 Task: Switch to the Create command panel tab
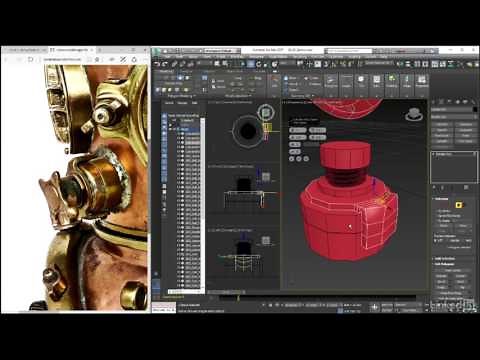click(433, 102)
